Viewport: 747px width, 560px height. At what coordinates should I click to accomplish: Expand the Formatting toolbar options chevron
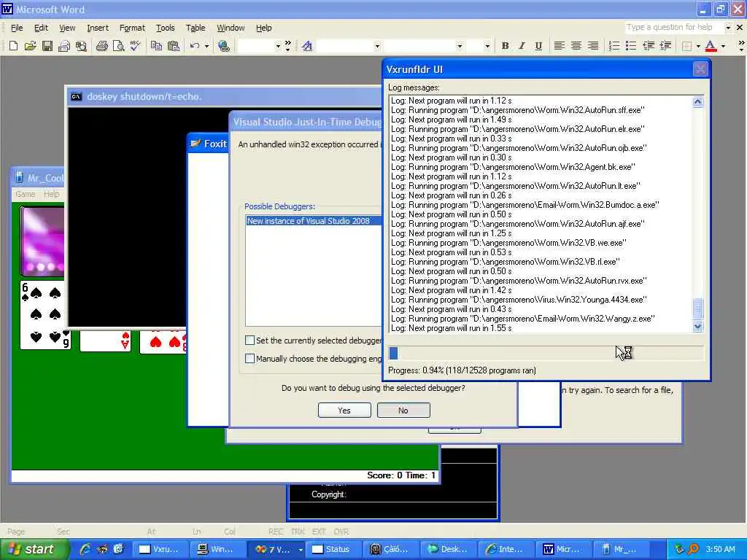(741, 46)
